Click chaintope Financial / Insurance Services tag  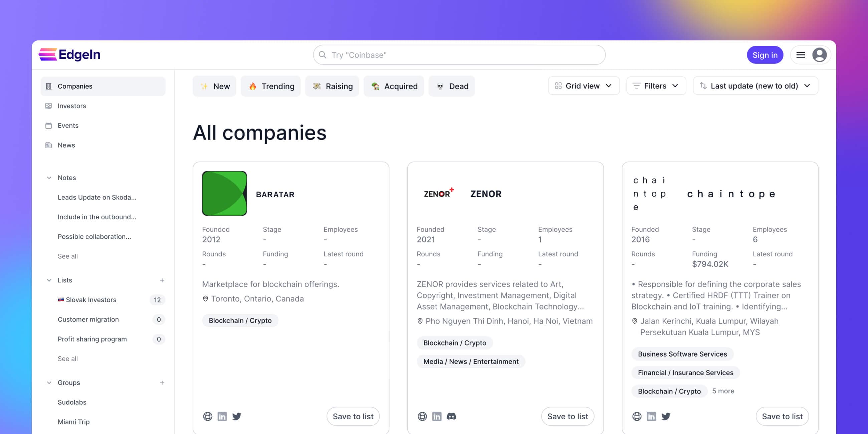[686, 373]
